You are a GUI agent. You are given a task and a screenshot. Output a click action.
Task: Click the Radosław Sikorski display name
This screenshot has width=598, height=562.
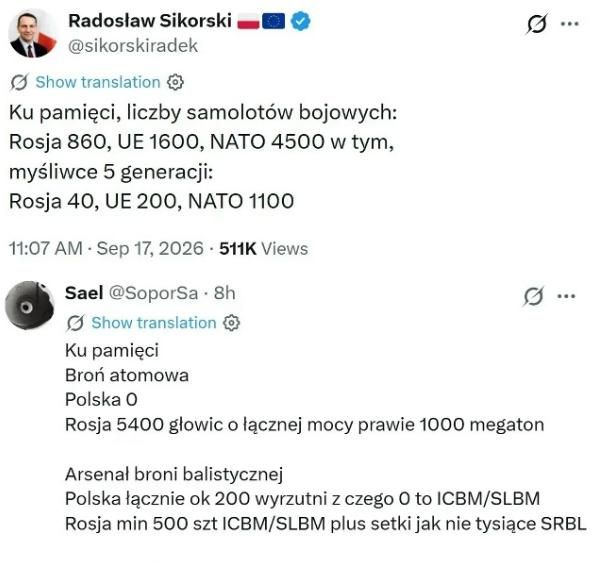point(150,21)
